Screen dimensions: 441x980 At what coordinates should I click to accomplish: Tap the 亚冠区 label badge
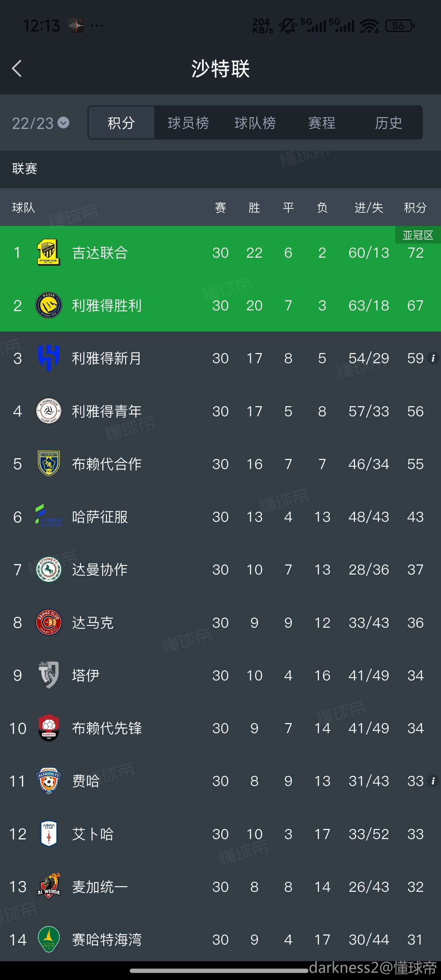418,236
